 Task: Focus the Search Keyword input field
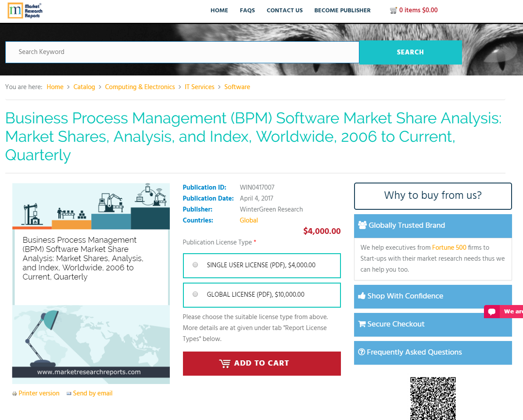[182, 52]
